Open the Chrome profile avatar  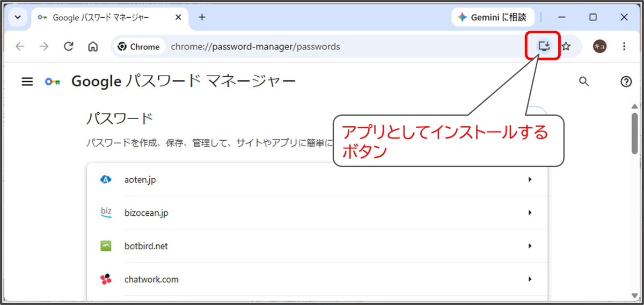tap(599, 46)
